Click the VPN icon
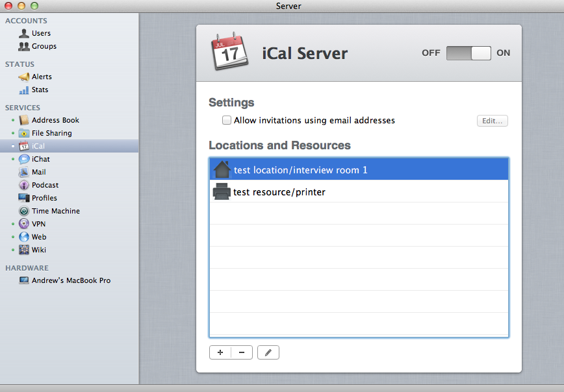The height and width of the screenshot is (392, 564). pos(24,224)
